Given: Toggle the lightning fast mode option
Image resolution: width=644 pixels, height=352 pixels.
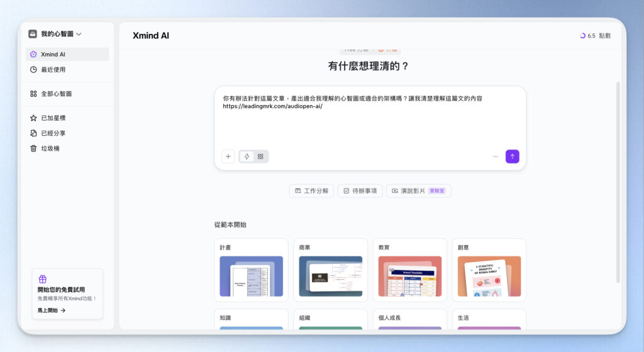Looking at the screenshot, I should (x=247, y=157).
